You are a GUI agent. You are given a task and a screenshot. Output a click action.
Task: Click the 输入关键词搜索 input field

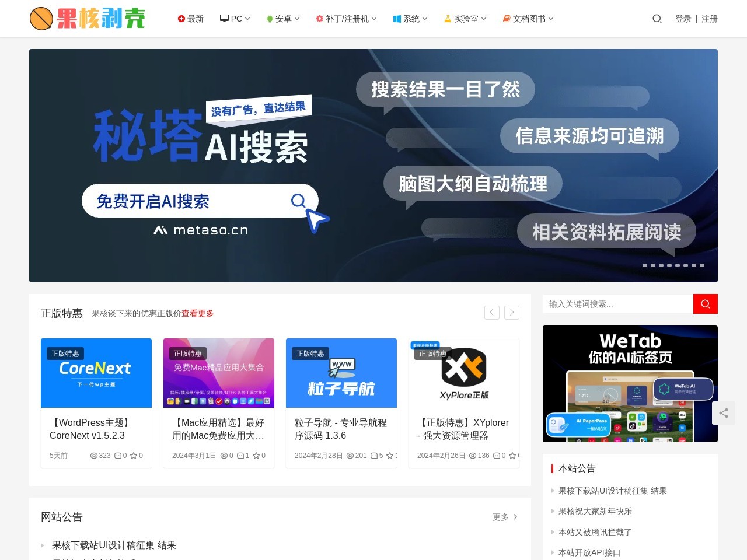coord(617,304)
